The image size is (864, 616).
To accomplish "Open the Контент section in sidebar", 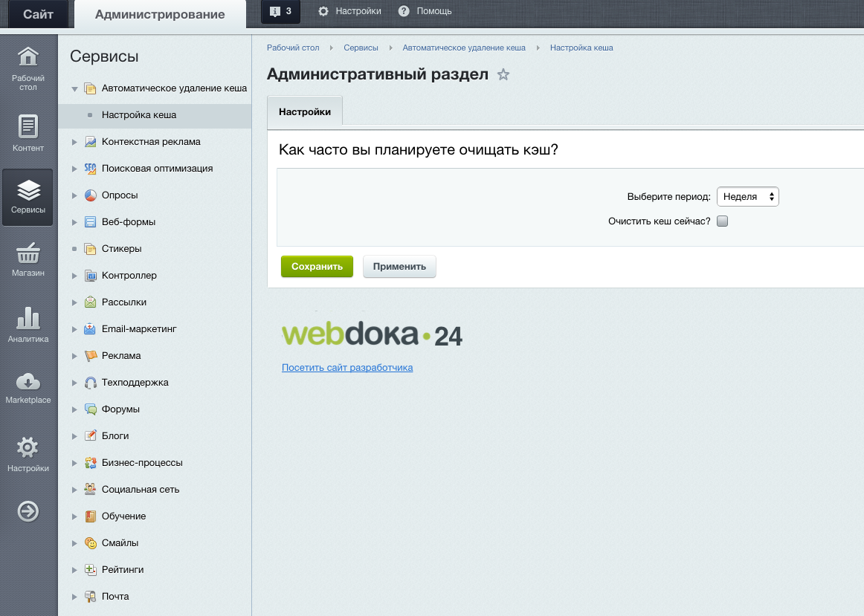I will point(28,133).
